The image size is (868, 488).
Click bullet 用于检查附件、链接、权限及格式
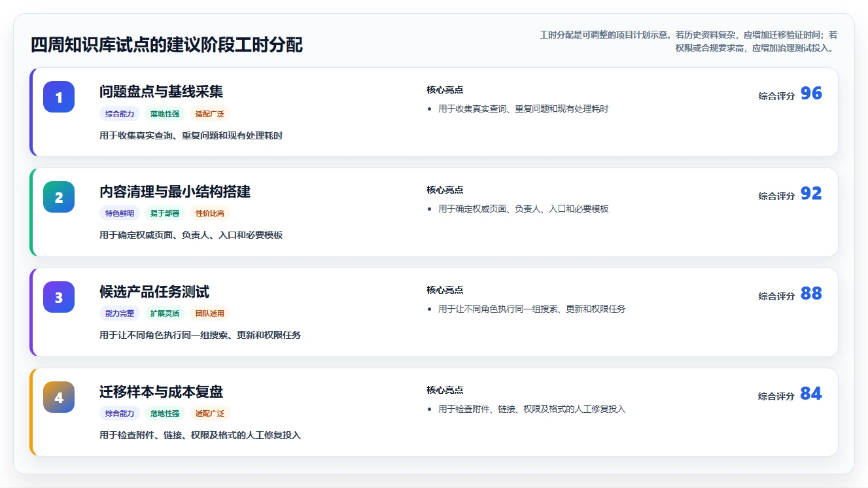point(532,409)
